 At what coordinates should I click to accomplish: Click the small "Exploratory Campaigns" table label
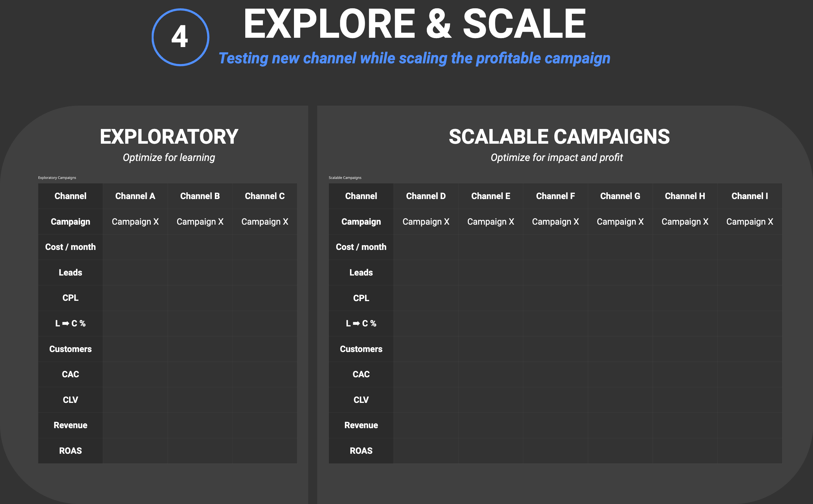tap(57, 178)
